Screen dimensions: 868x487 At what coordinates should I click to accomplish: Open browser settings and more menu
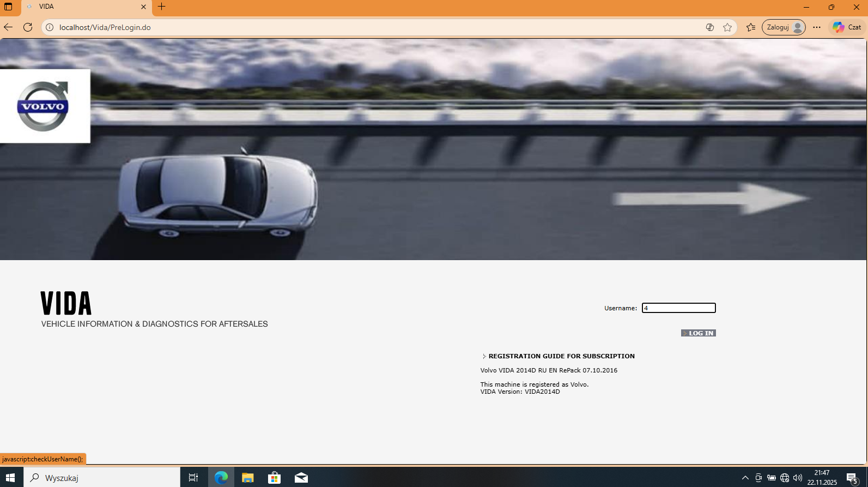tap(816, 27)
